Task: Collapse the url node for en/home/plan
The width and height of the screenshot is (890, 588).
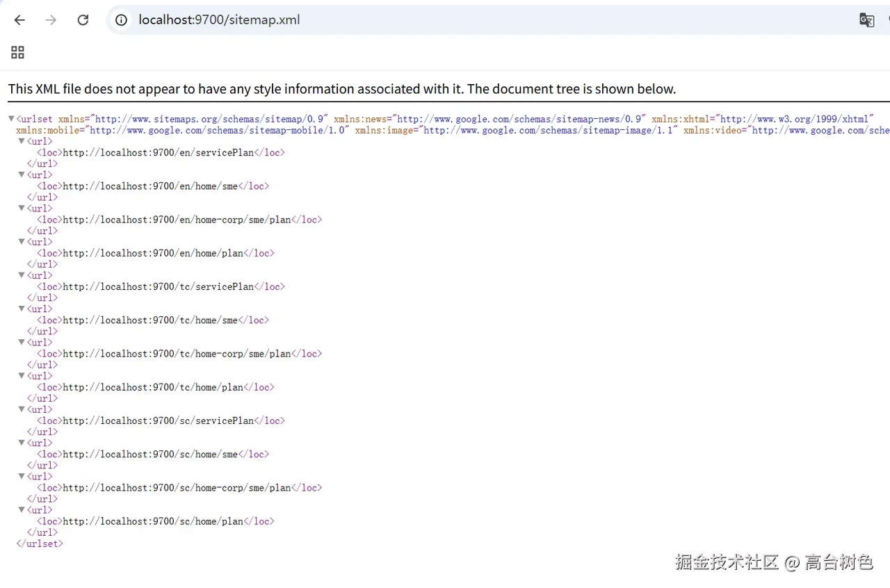Action: click(22, 242)
